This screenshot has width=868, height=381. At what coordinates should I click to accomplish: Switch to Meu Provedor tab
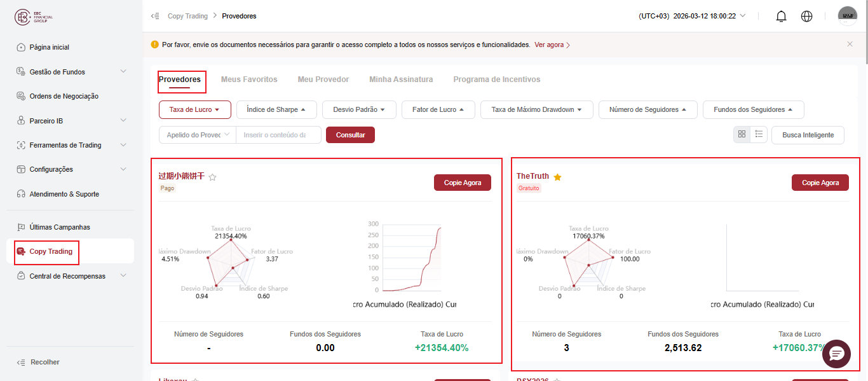(323, 80)
